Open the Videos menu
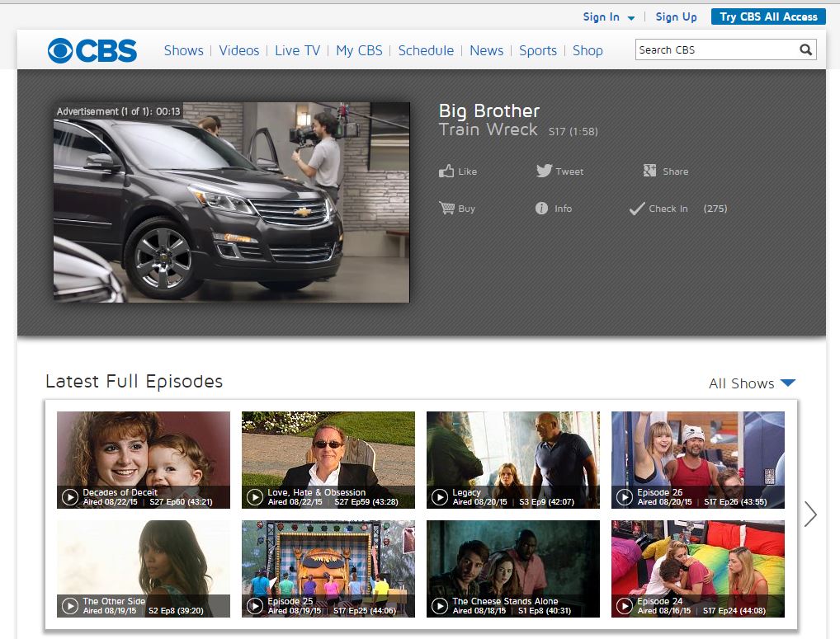The width and height of the screenshot is (840, 639). tap(239, 50)
